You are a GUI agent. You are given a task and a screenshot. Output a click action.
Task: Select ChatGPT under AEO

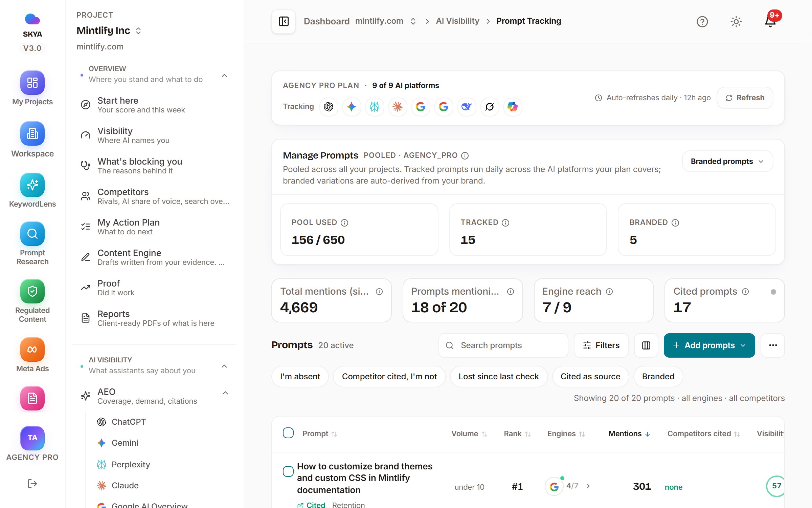point(129,422)
